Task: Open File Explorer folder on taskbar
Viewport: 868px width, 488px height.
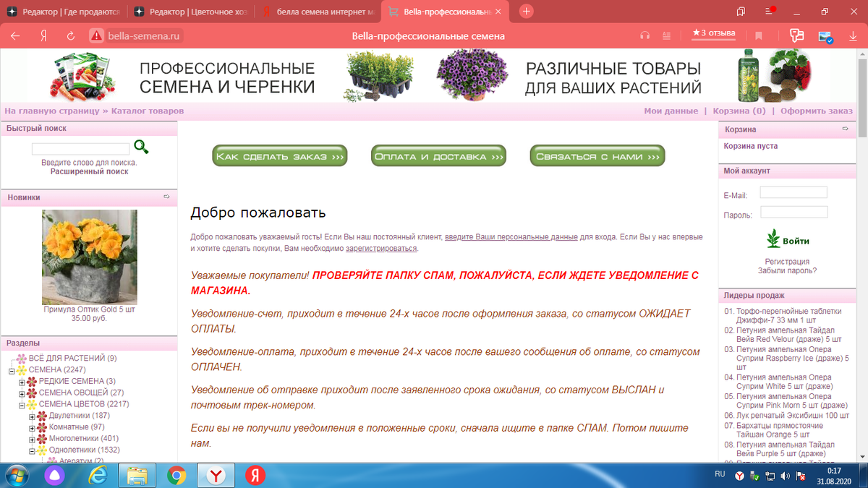Action: [x=137, y=475]
